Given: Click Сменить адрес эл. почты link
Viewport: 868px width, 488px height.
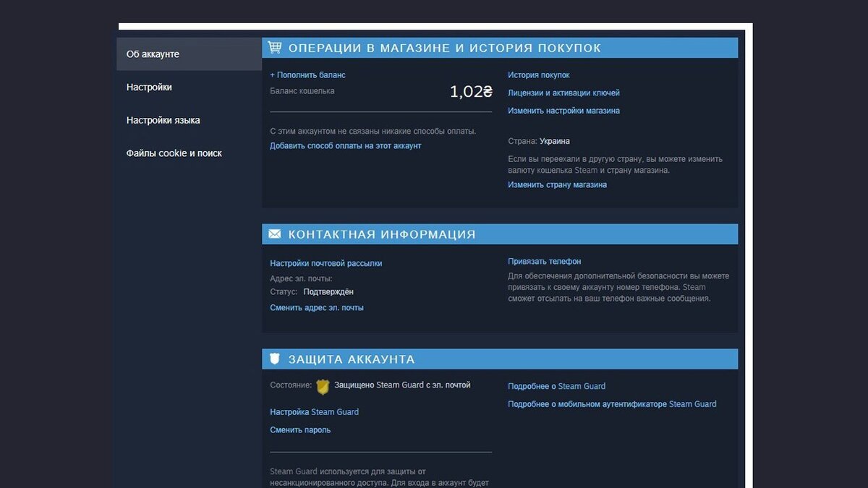Looking at the screenshot, I should coord(317,308).
